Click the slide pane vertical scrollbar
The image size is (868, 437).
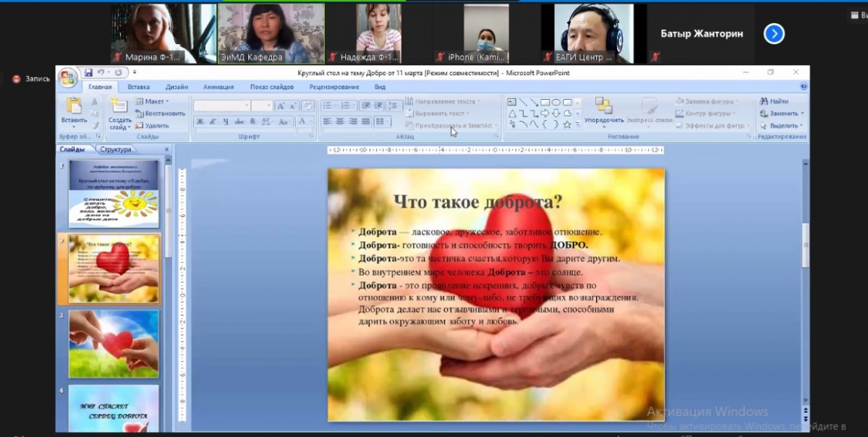pos(806,246)
